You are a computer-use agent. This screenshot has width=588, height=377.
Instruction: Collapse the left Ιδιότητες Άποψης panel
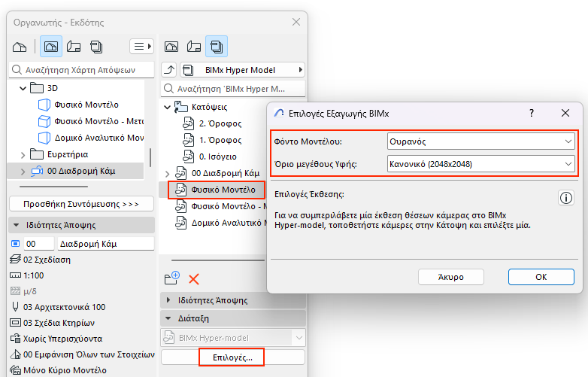pos(16,225)
